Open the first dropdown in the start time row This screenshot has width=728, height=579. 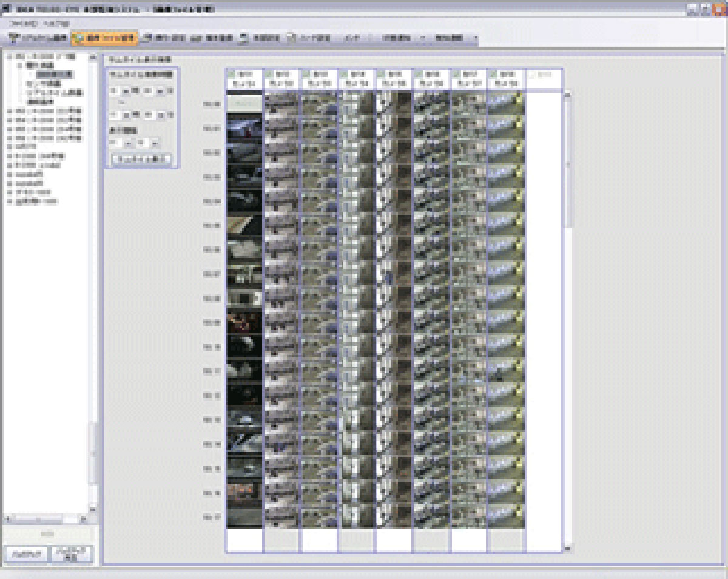[126, 91]
